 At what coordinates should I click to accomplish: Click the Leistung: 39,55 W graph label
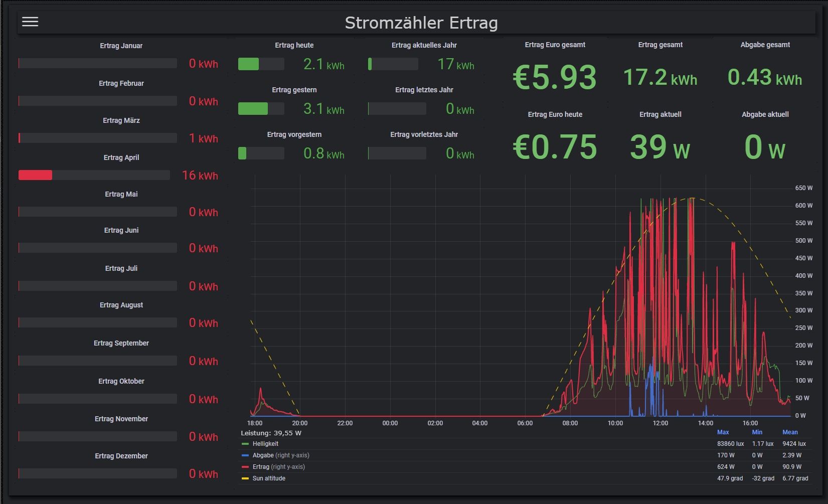[271, 433]
